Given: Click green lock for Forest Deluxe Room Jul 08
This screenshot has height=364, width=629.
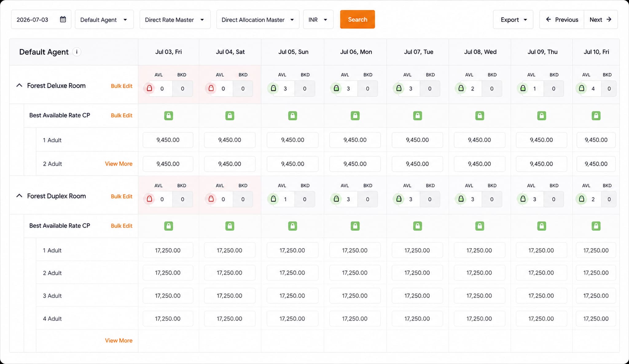Looking at the screenshot, I should point(461,88).
